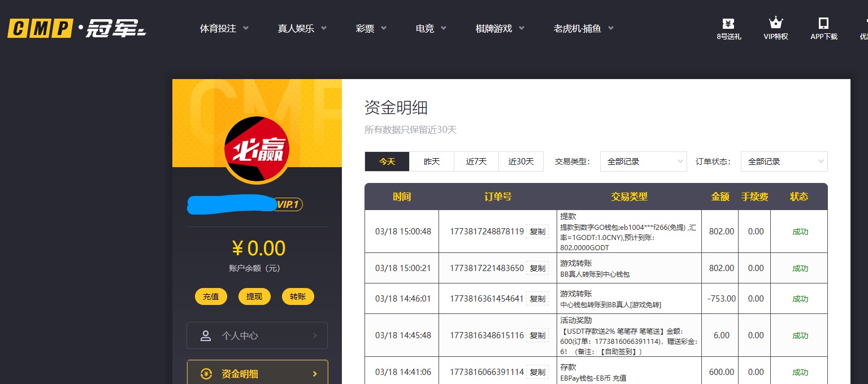Click the 提现 withdraw button

(x=254, y=296)
